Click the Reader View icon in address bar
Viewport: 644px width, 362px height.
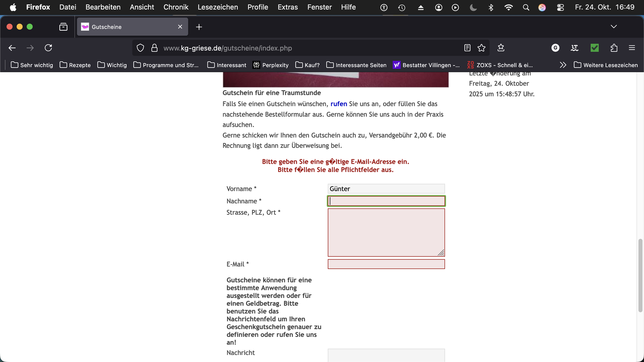pyautogui.click(x=467, y=48)
